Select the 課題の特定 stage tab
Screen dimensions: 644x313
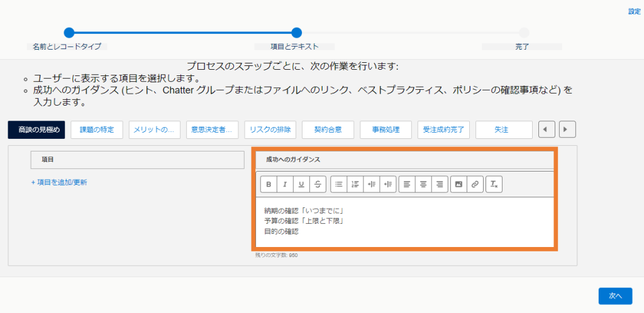click(x=97, y=129)
